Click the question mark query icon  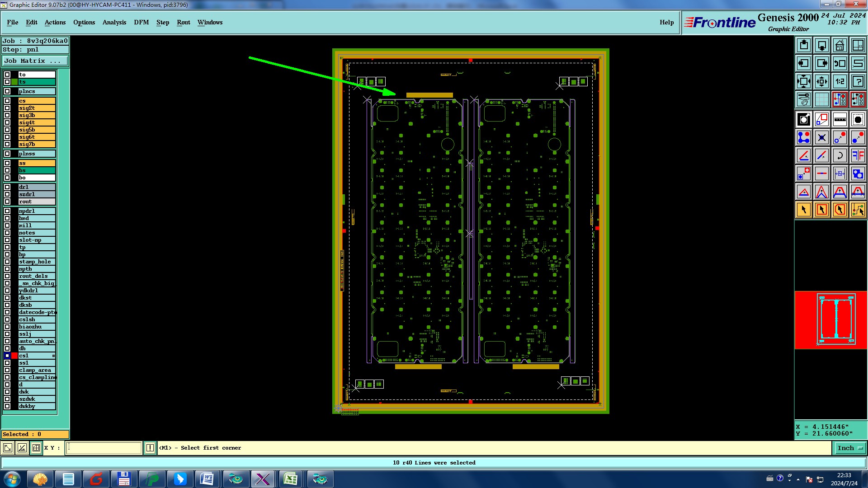click(858, 81)
